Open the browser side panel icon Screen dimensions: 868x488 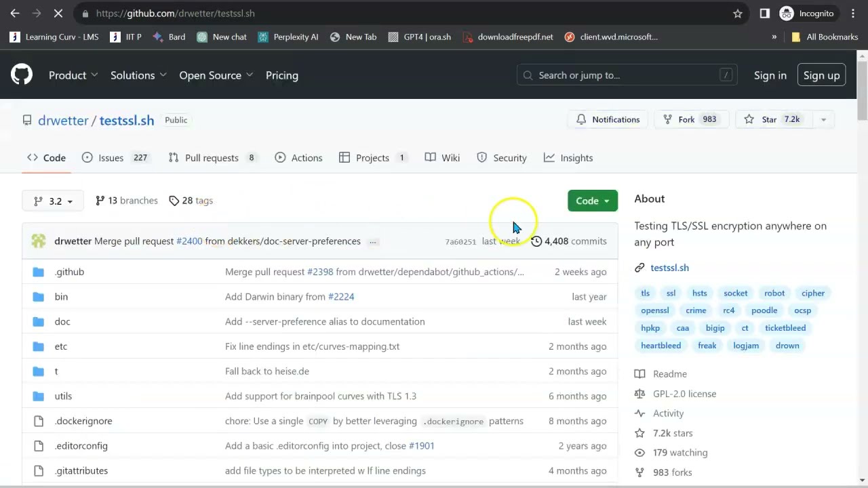[764, 14]
